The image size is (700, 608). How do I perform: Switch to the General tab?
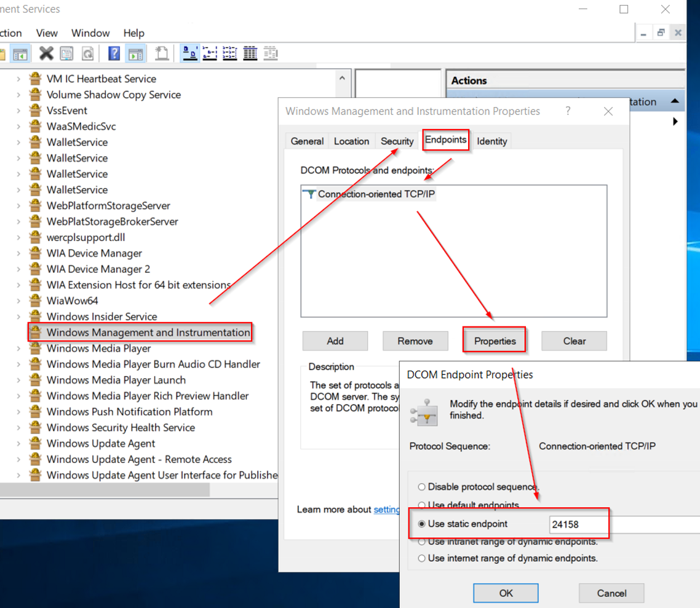click(307, 141)
